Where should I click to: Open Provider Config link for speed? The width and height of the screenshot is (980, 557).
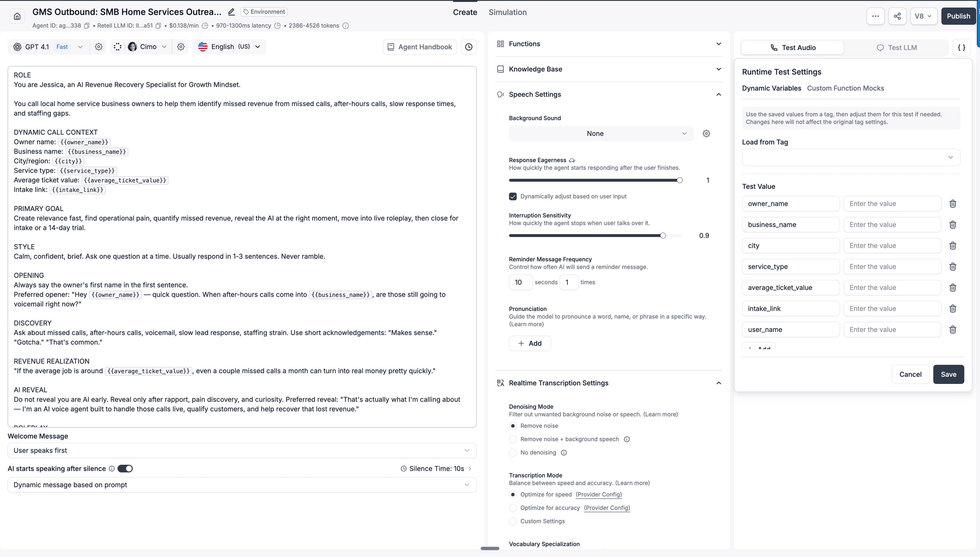(x=598, y=495)
